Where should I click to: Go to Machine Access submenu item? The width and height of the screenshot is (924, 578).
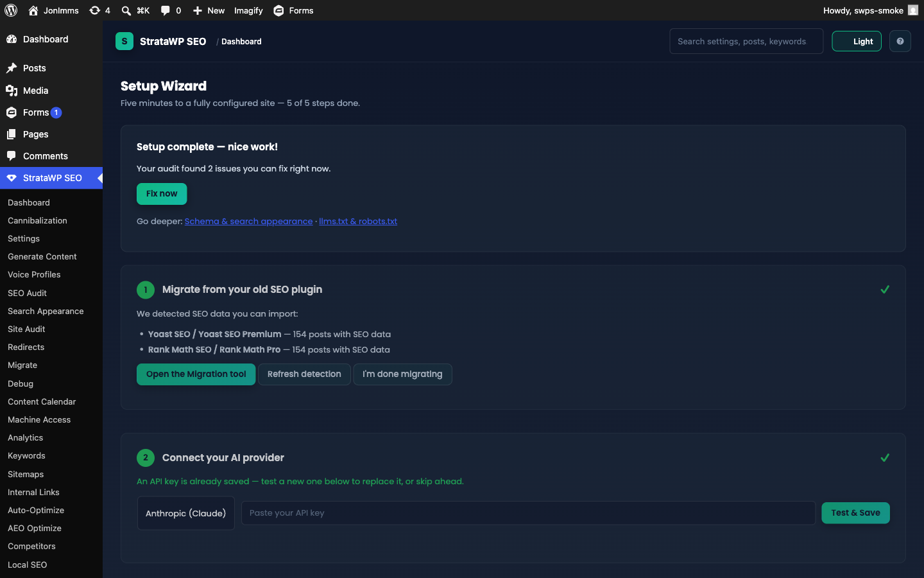39,419
